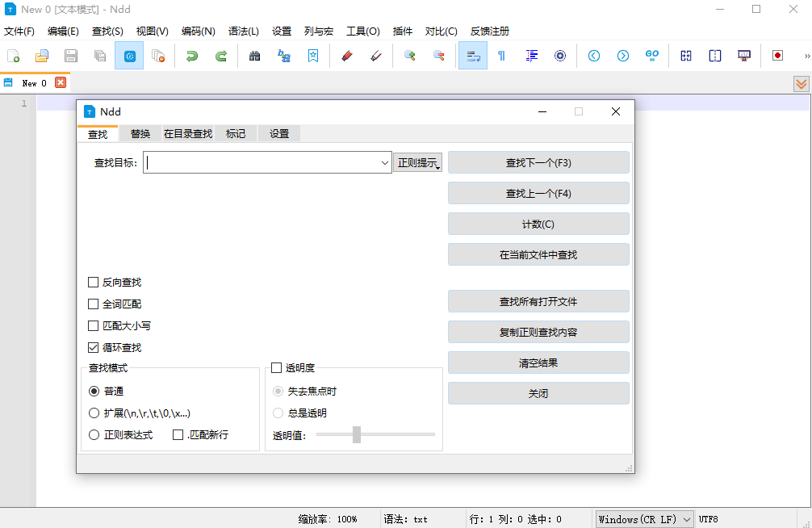This screenshot has width=812, height=528.
Task: Click the clear marks brush icon
Action: tap(376, 56)
